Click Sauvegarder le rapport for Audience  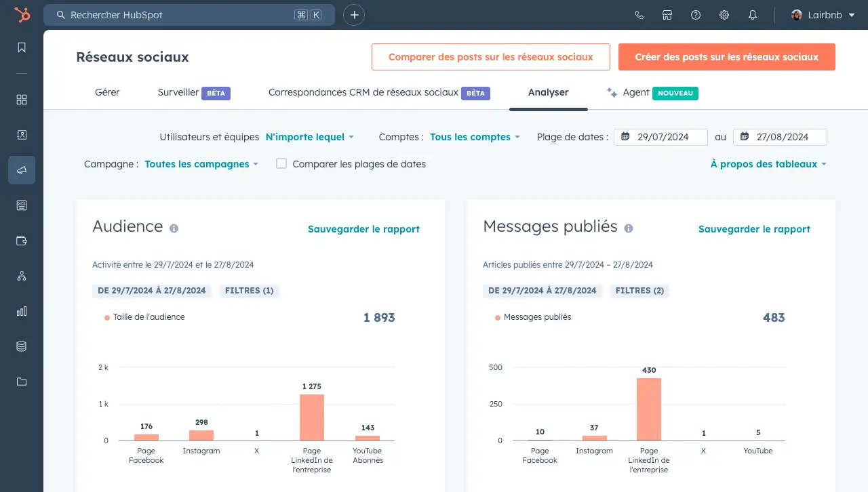click(363, 229)
